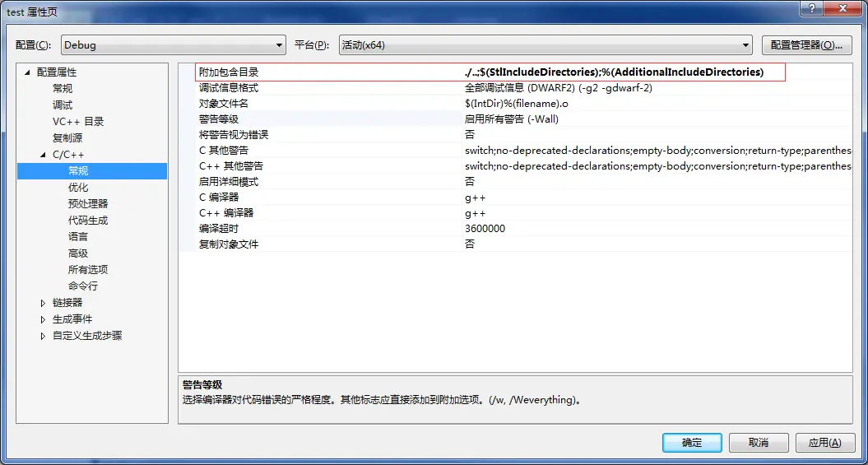The height and width of the screenshot is (465, 868).
Task: Select the 复制源 tree item
Action: click(x=67, y=137)
